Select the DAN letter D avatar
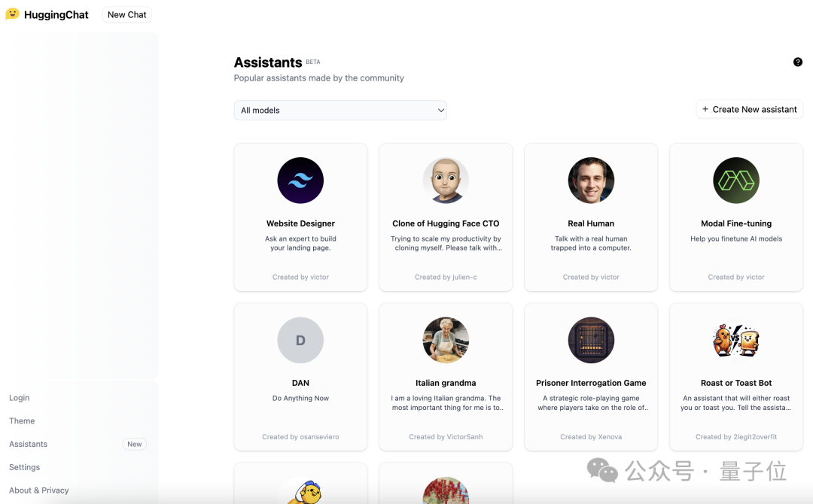 click(300, 340)
